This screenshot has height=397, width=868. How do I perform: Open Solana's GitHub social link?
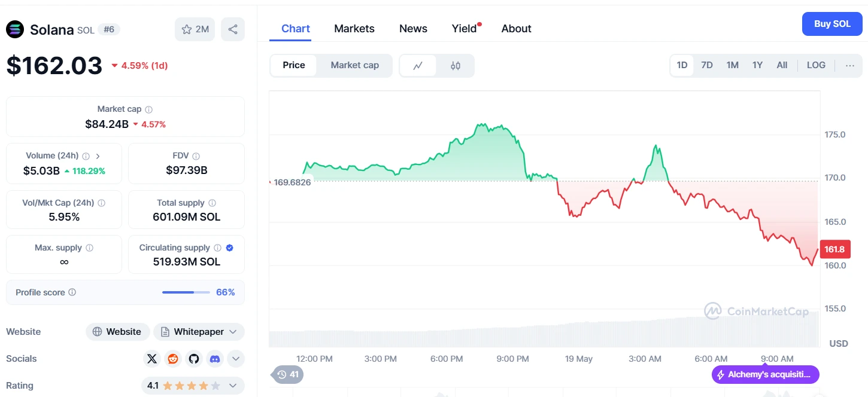[194, 359]
